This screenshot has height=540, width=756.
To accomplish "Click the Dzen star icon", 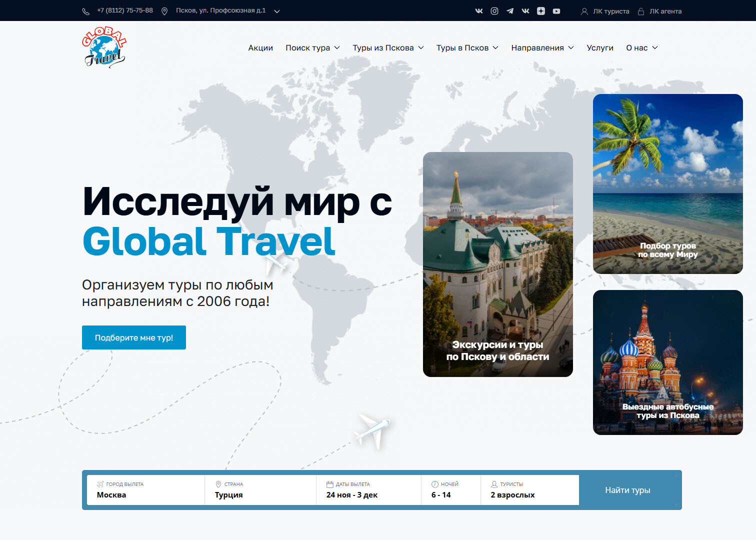I will (x=540, y=11).
